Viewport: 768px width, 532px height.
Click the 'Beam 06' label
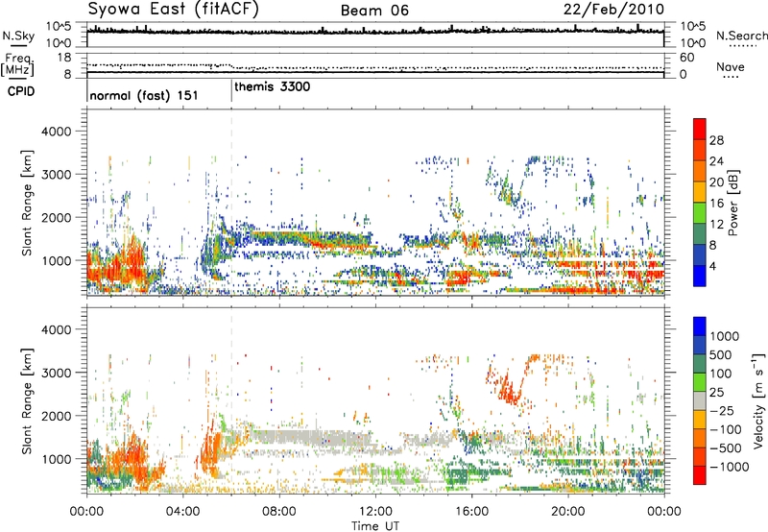coord(374,11)
